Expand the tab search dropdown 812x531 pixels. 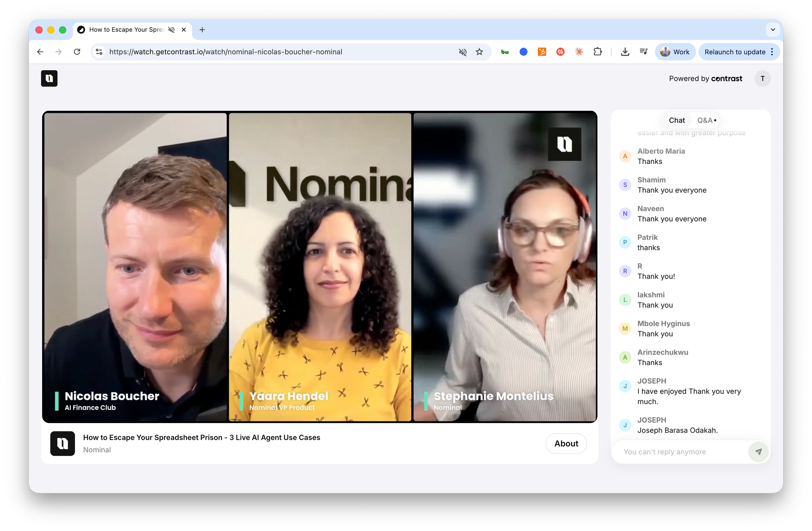point(773,30)
